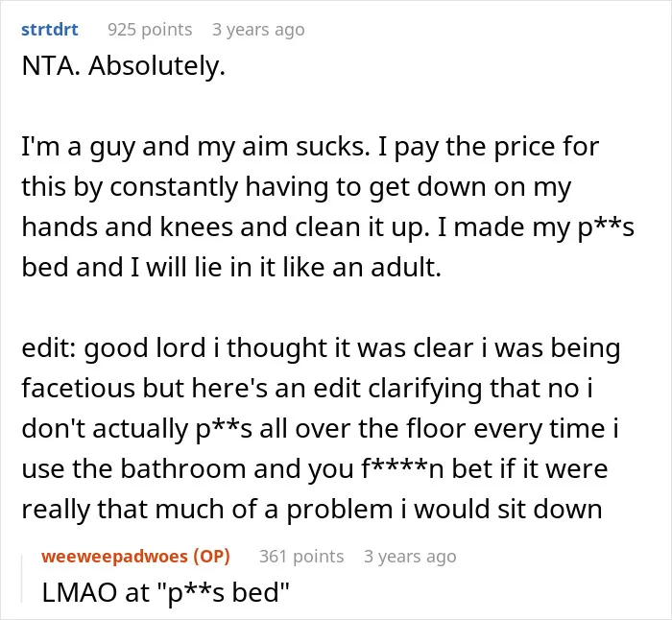Click the line starting "edit: good lord"
This screenshot has height=620, width=672.
click(321, 348)
